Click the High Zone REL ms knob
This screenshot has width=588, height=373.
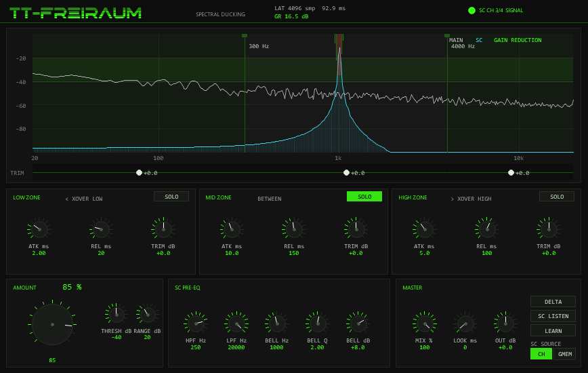[x=487, y=229]
